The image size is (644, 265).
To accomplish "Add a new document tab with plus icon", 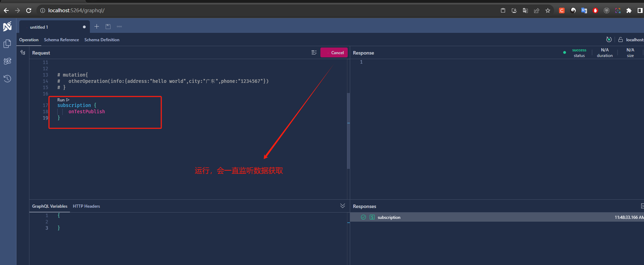I will click(x=97, y=27).
